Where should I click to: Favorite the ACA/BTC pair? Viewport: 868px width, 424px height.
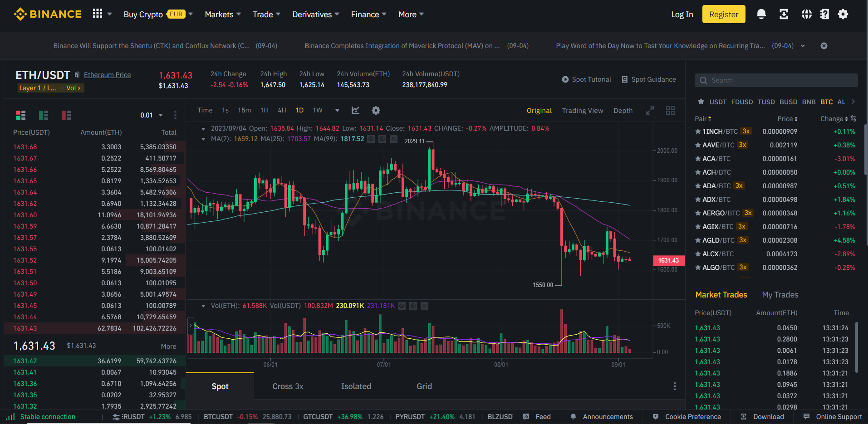[x=698, y=159]
